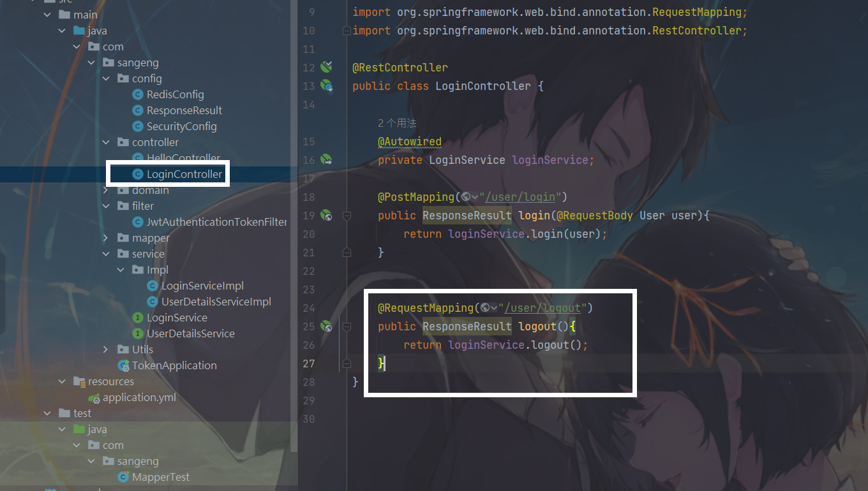
Task: Click the RedisConfig class icon
Action: point(137,94)
